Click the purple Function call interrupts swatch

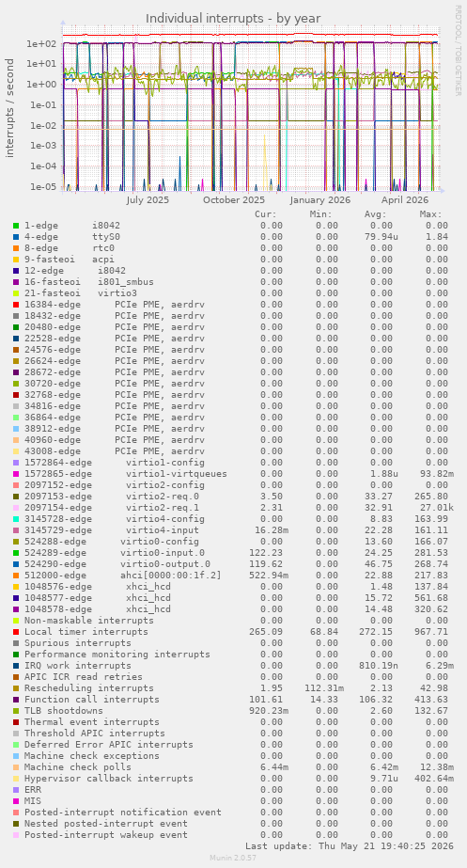[x=16, y=699]
